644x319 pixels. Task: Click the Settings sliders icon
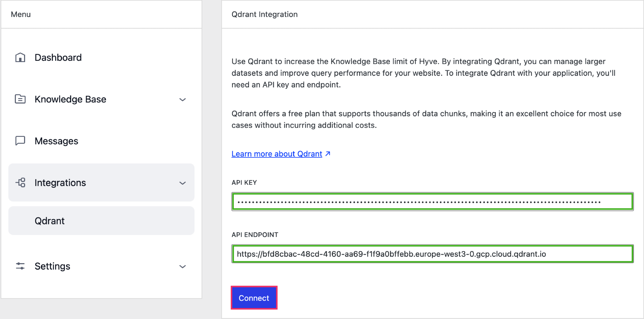point(20,266)
